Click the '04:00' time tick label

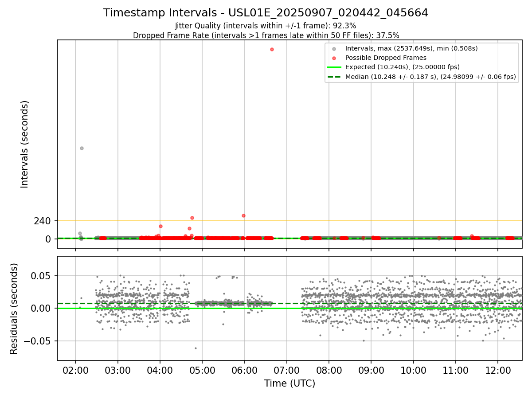[160, 371]
